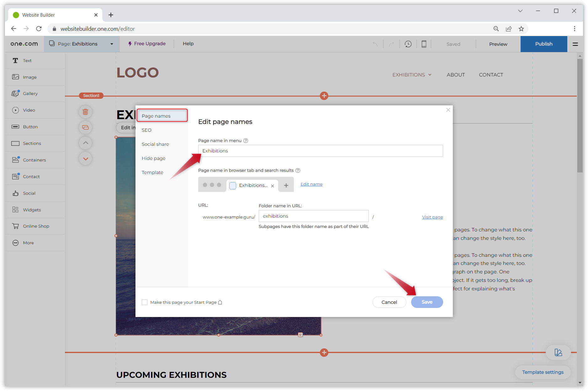
Task: Switch to the Template tab
Action: (x=152, y=172)
